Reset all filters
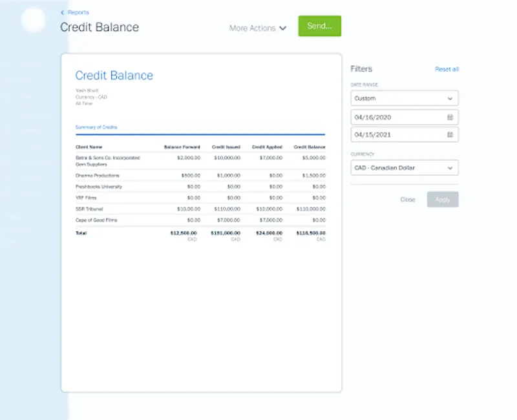Image resolution: width=517 pixels, height=420 pixels. tap(447, 68)
